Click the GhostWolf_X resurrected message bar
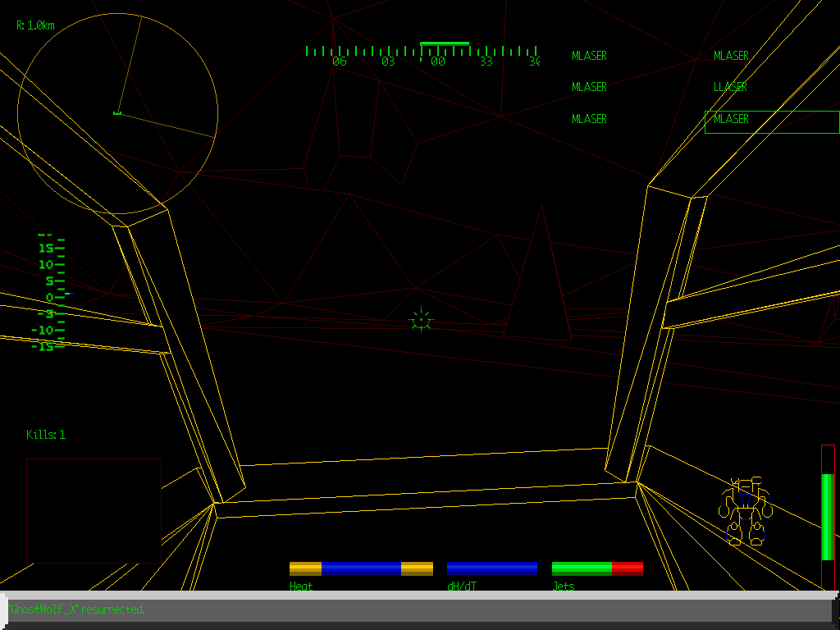 pos(420,609)
